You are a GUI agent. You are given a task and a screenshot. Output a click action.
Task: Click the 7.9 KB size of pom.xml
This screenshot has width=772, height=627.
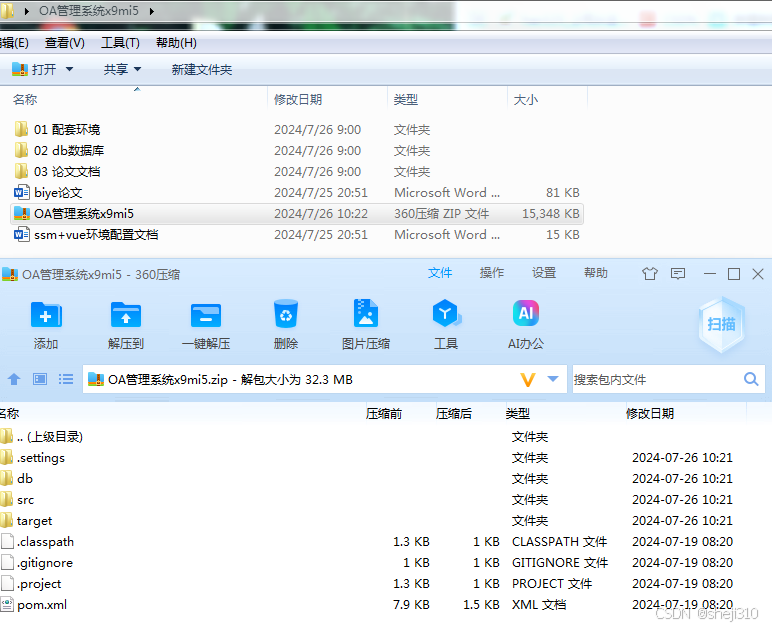(411, 604)
